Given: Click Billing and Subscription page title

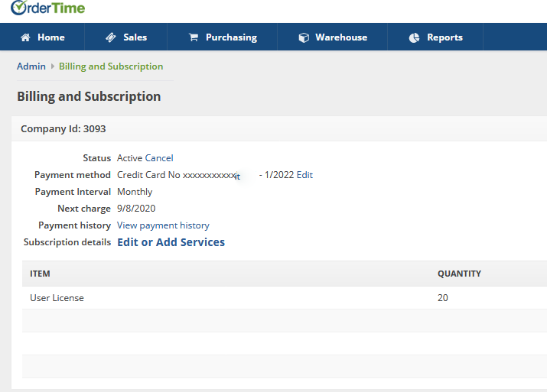Looking at the screenshot, I should (x=89, y=96).
